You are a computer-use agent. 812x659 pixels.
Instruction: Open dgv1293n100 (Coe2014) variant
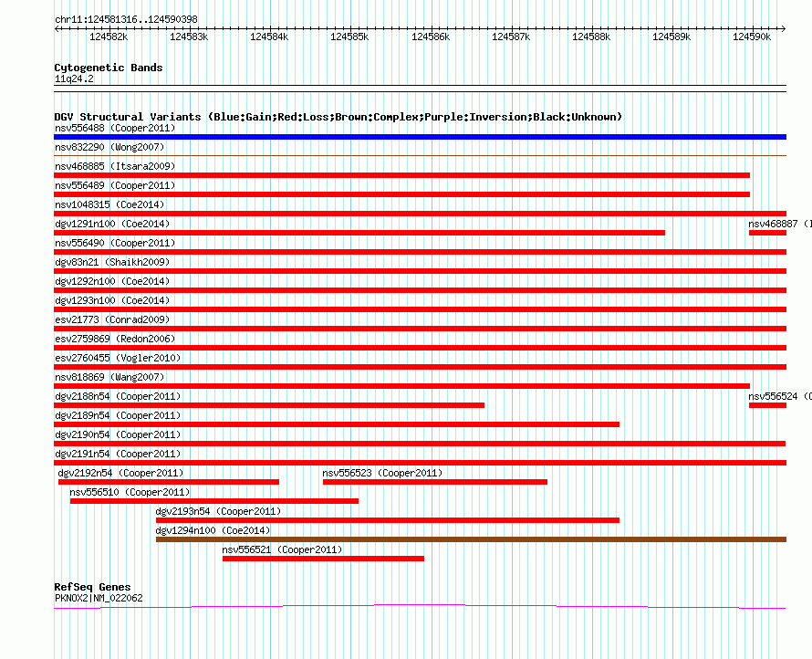[x=112, y=300]
